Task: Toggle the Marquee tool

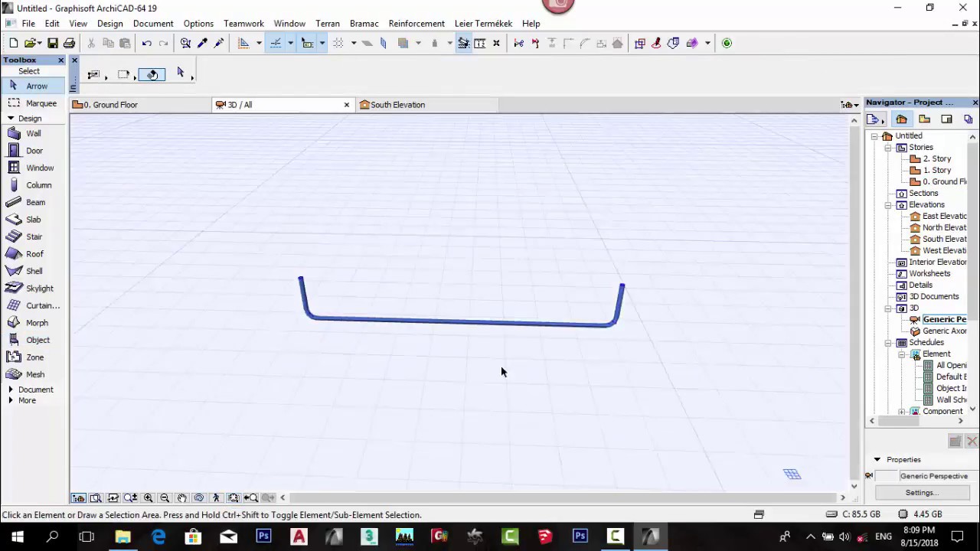Action: click(34, 103)
